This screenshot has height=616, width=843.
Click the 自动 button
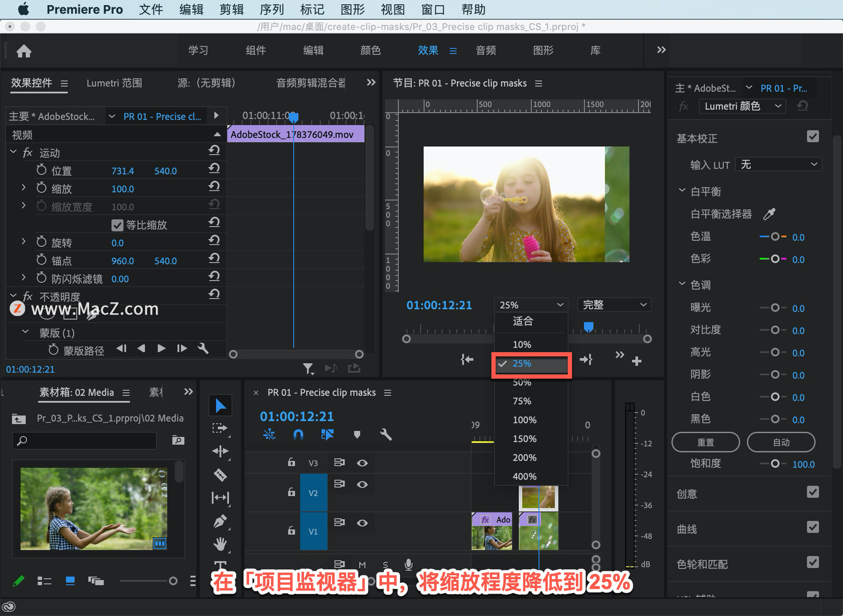click(x=781, y=442)
